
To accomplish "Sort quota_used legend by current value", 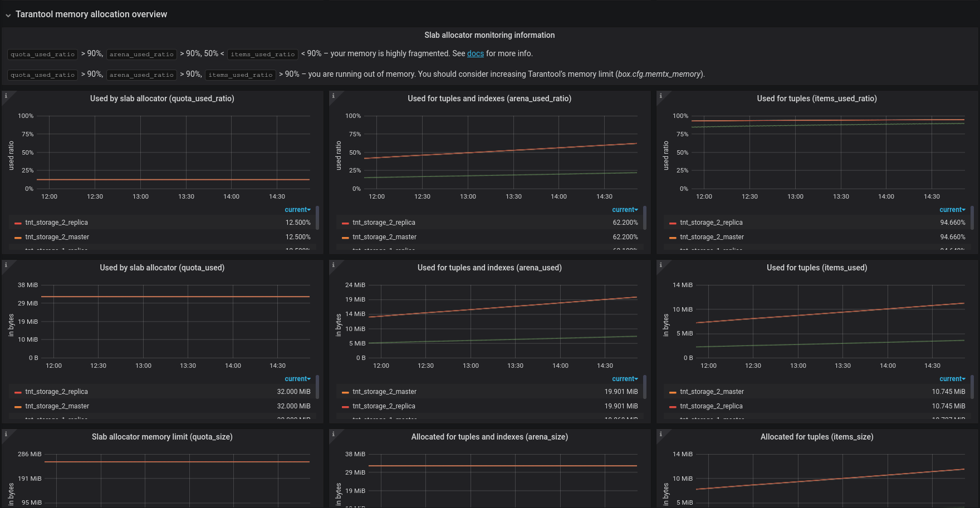I will tap(297, 379).
